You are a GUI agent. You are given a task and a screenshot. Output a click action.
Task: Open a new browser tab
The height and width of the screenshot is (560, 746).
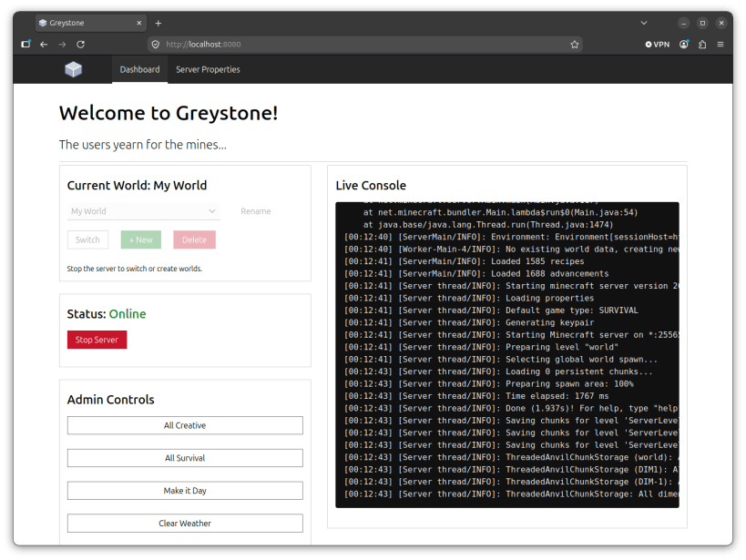[158, 23]
